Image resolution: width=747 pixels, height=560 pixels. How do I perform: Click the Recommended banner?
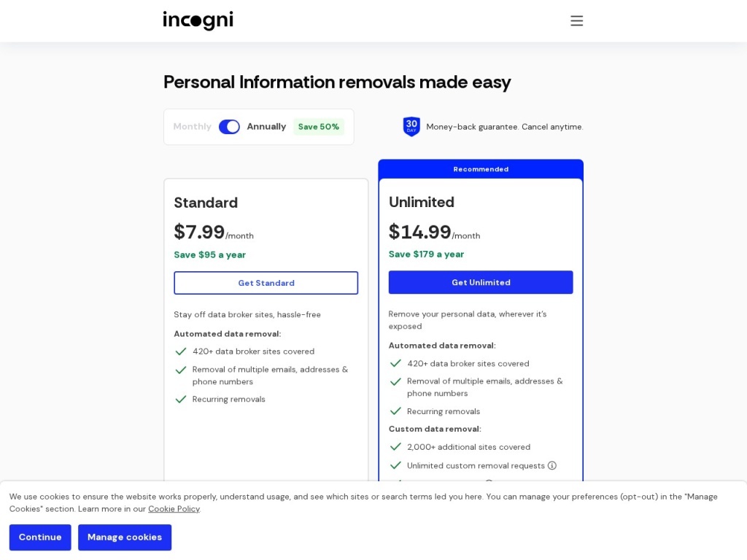[x=481, y=169]
